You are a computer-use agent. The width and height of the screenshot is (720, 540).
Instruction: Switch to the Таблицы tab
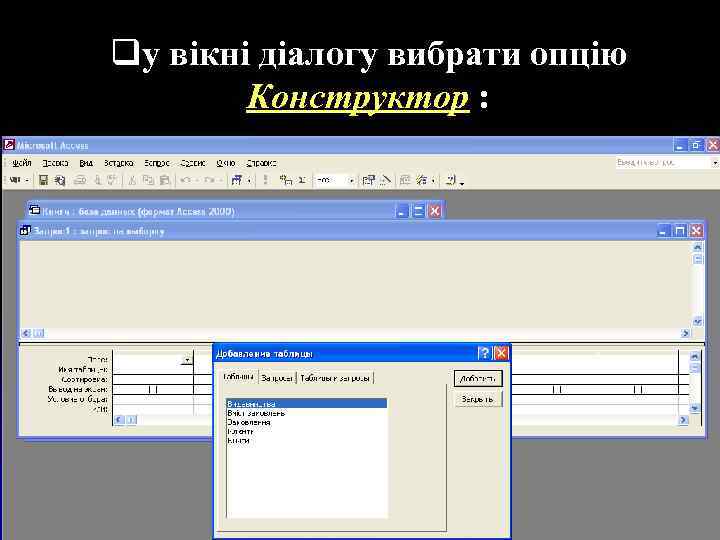click(238, 377)
